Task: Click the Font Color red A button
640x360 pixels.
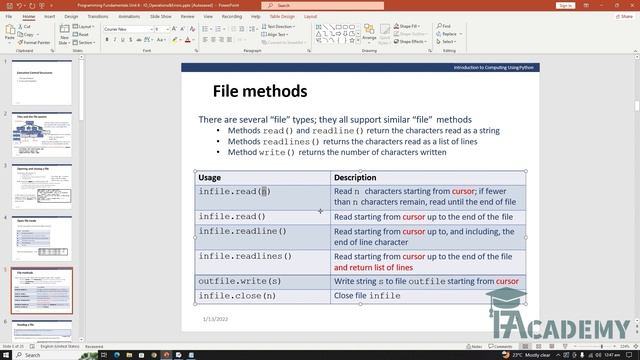Action: pyautogui.click(x=188, y=40)
